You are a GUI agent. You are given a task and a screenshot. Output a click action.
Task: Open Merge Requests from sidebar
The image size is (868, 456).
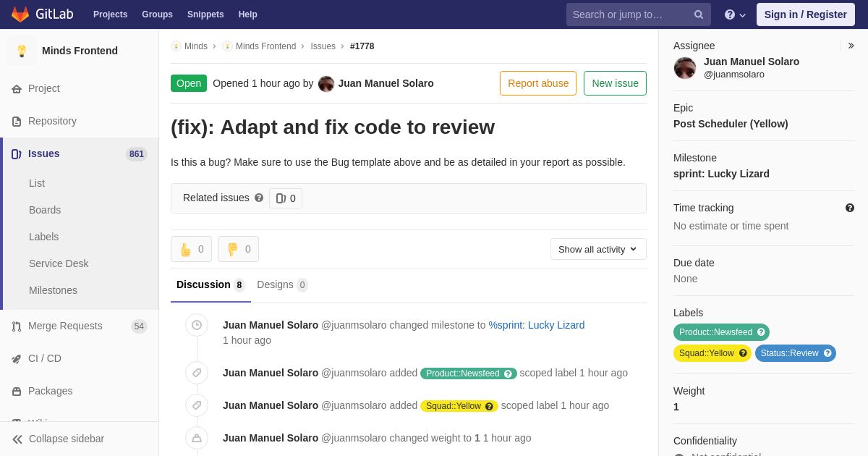65,326
